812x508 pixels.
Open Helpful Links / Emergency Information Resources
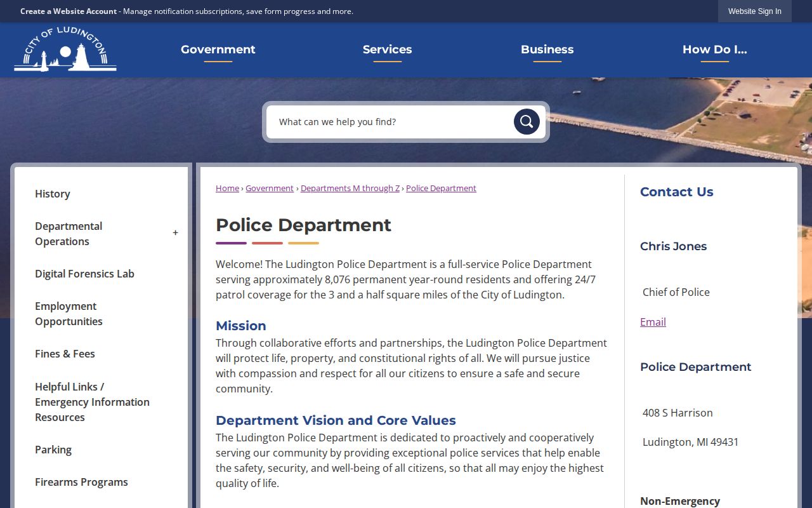(92, 402)
